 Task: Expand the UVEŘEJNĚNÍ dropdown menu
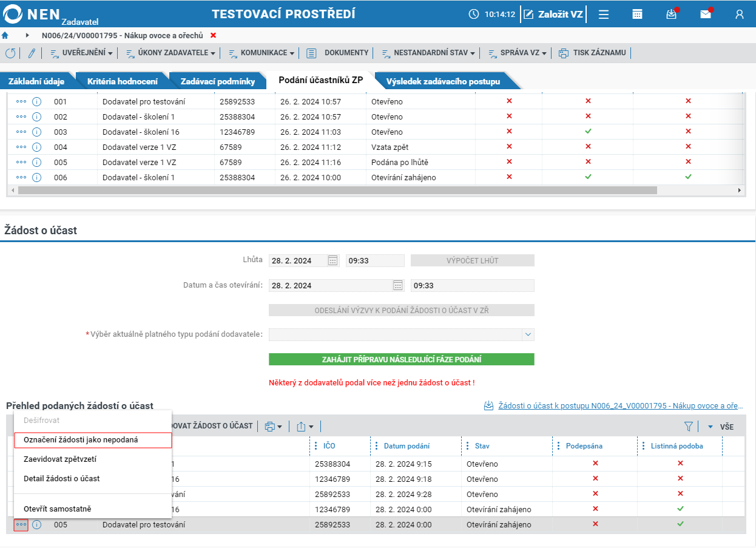click(81, 53)
